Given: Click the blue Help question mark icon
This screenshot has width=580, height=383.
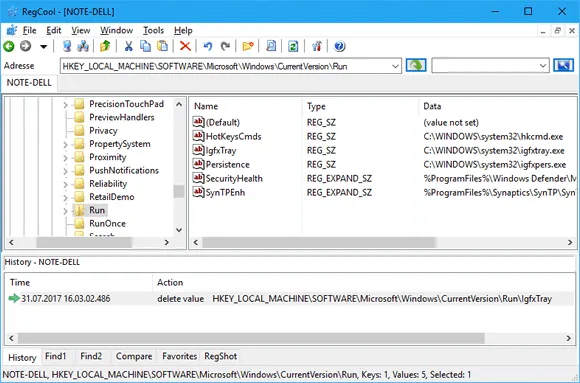Looking at the screenshot, I should (339, 46).
